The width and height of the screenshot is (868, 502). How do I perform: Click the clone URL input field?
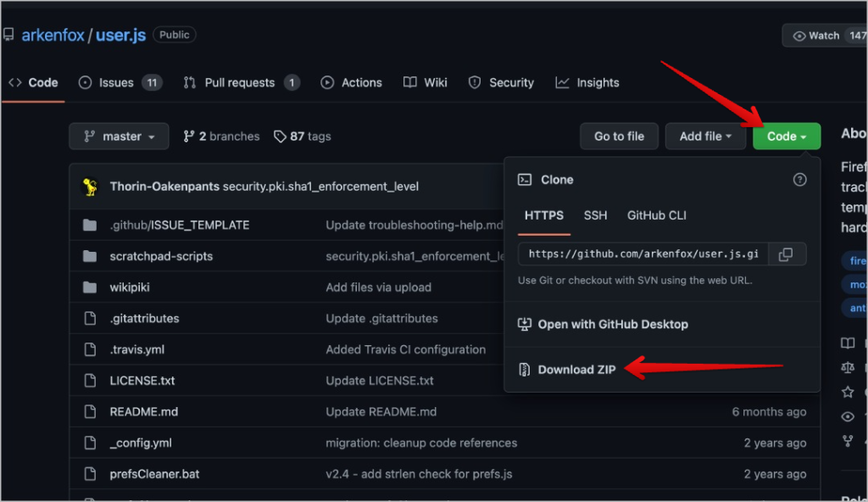[643, 254]
